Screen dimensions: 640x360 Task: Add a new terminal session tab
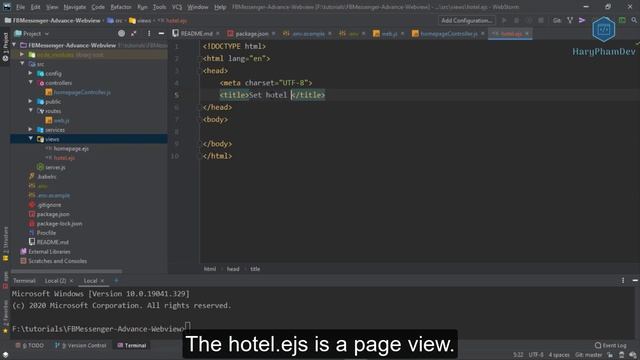pos(116,280)
